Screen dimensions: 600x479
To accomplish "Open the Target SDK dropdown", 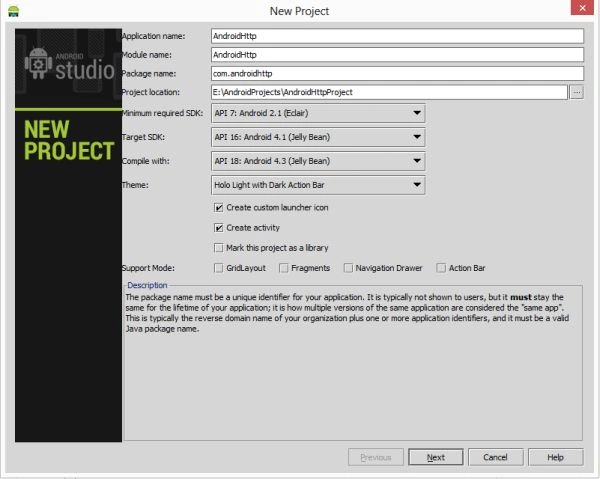I will point(318,137).
